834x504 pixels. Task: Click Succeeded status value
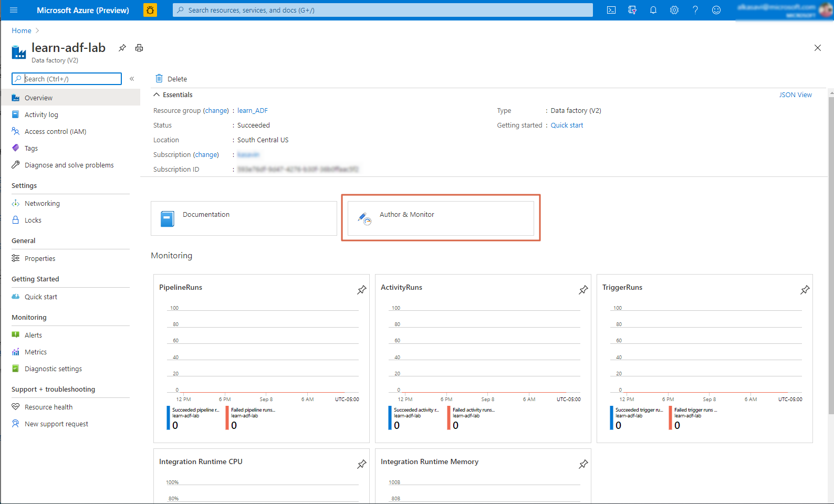click(x=254, y=125)
